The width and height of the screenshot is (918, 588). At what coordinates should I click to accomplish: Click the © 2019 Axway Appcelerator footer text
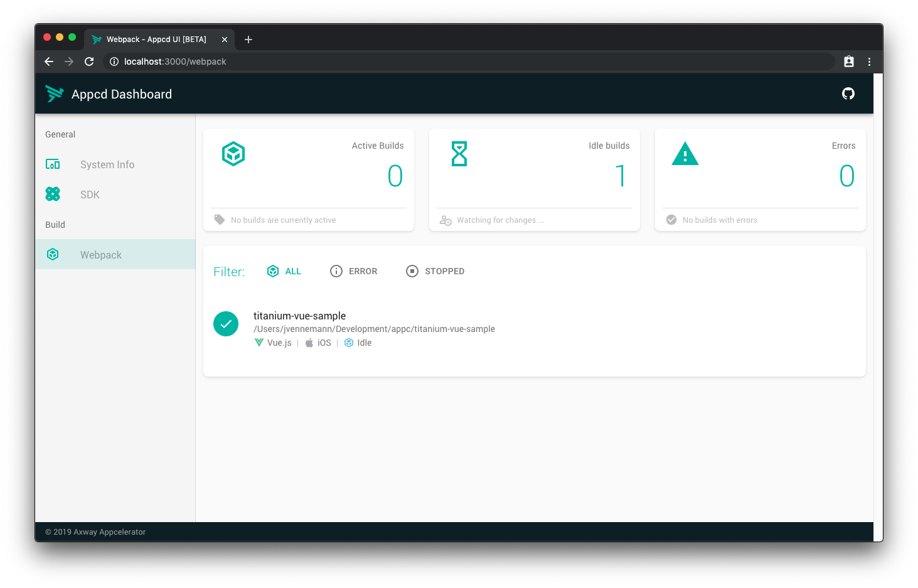pos(95,532)
